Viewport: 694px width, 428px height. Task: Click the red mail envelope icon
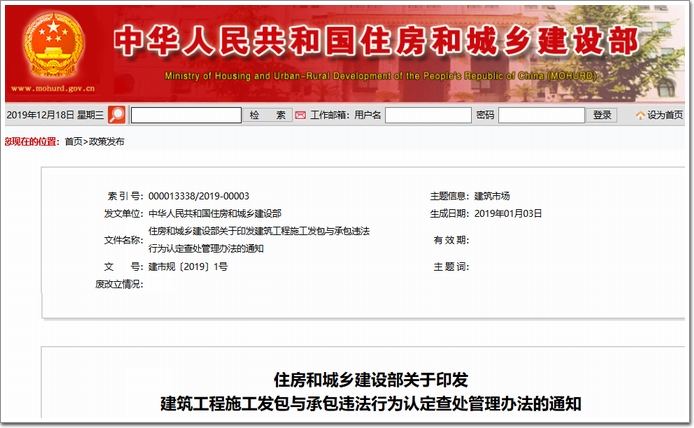point(301,116)
